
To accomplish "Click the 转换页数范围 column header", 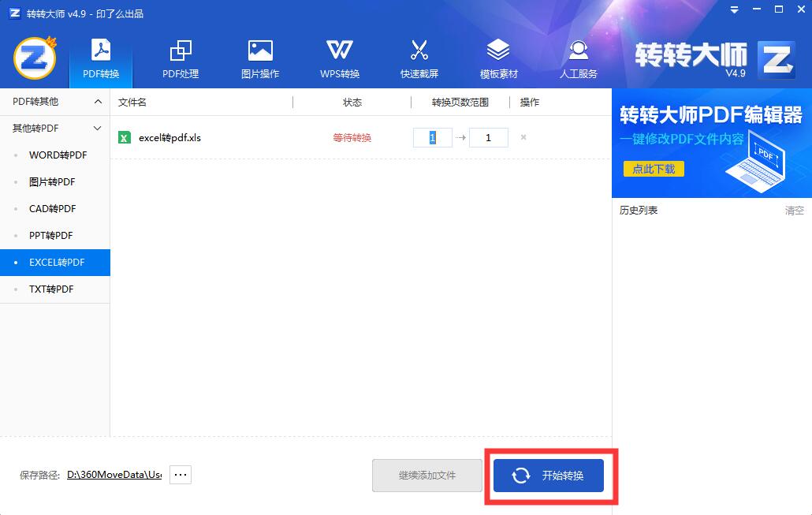I will [460, 103].
